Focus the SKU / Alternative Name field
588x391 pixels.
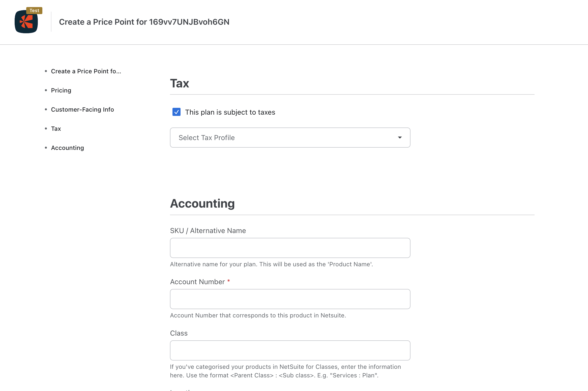click(x=290, y=248)
